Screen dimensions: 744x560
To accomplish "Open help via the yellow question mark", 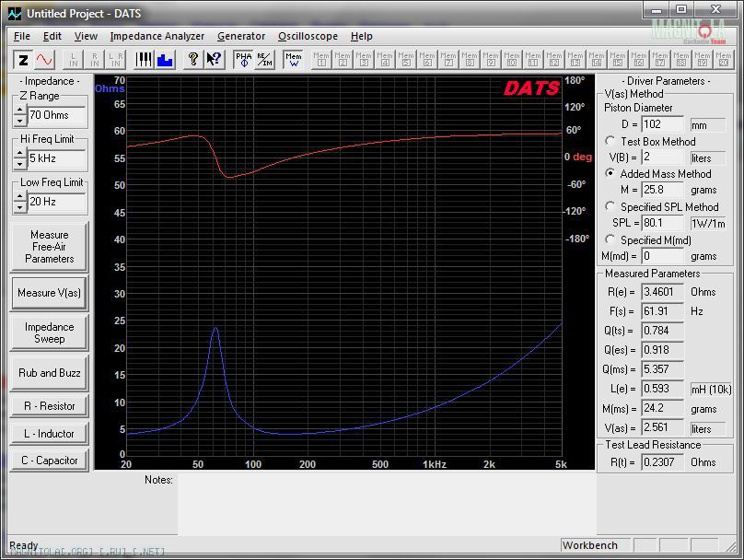I will [x=193, y=60].
